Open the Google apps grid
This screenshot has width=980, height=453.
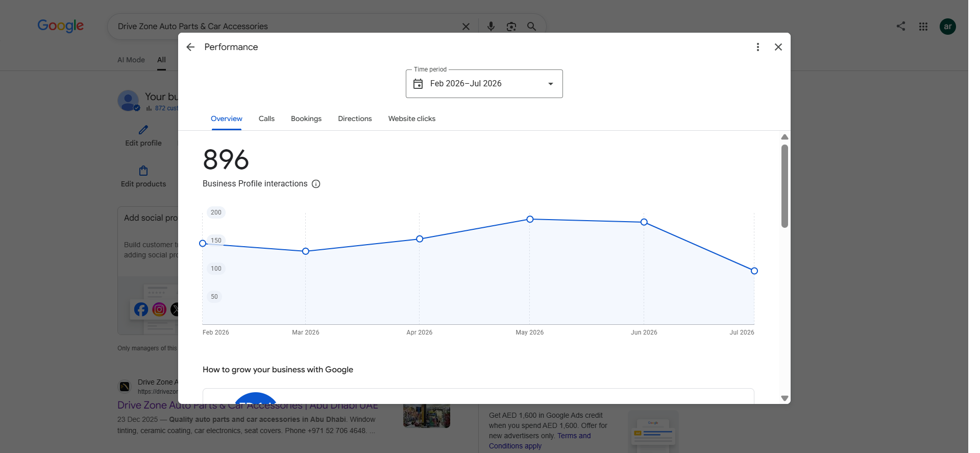[x=923, y=27]
